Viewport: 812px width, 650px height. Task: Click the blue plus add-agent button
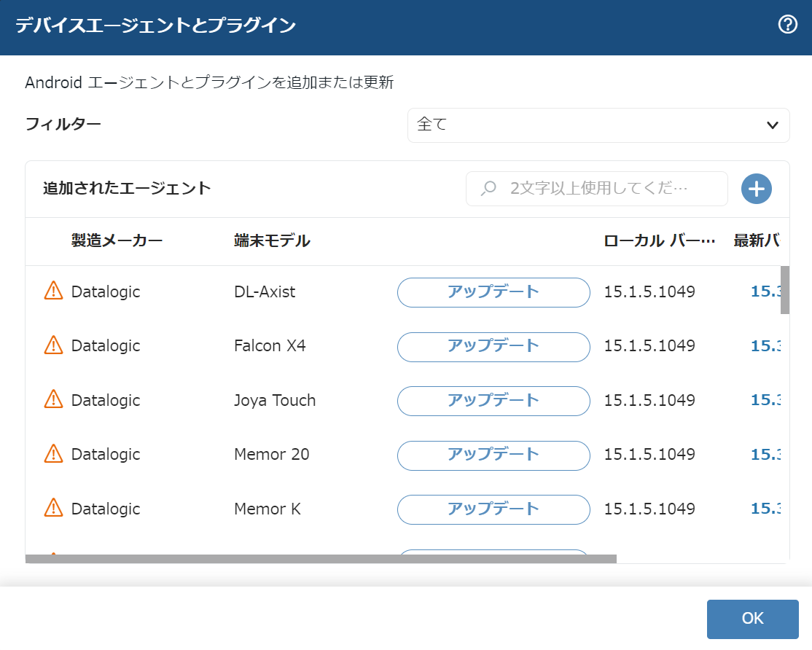756,189
